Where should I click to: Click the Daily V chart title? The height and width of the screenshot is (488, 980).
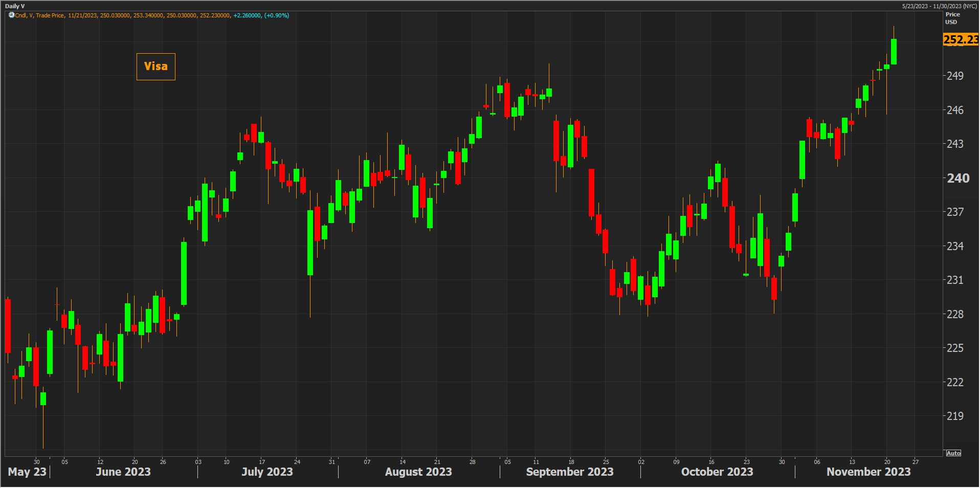tap(15, 6)
